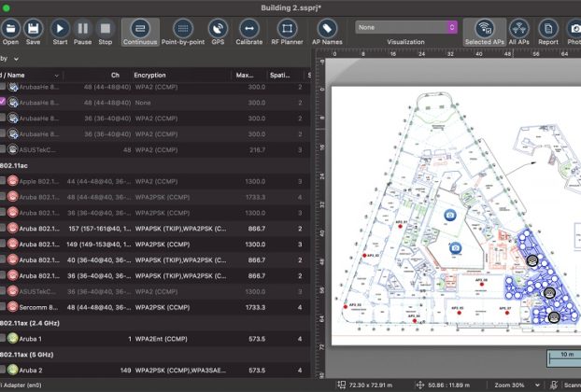
Task: Open the Group by dropdown chevron
Action: point(16,59)
